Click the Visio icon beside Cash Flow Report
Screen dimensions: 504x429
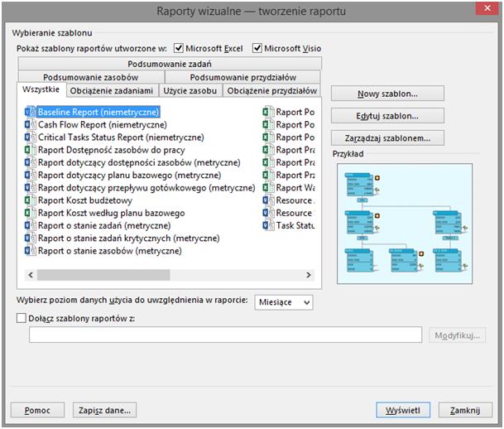coord(31,124)
